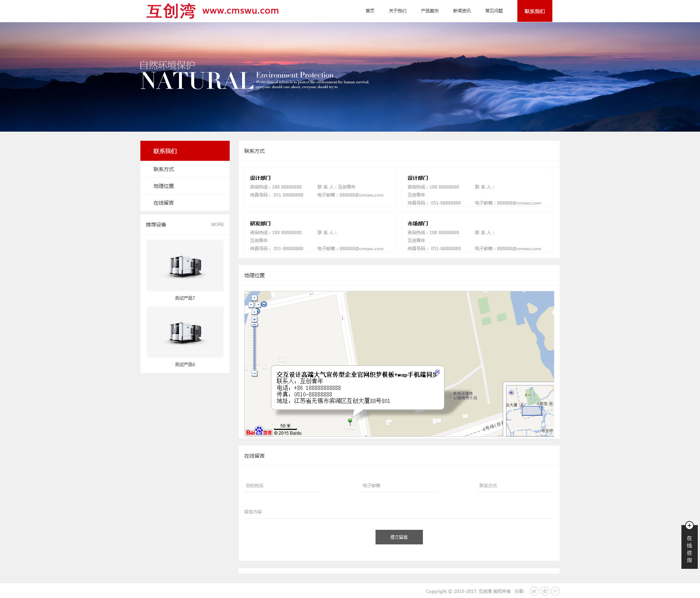Share to Weibo via footer icon
The height and width of the screenshot is (598, 700).
point(534,591)
